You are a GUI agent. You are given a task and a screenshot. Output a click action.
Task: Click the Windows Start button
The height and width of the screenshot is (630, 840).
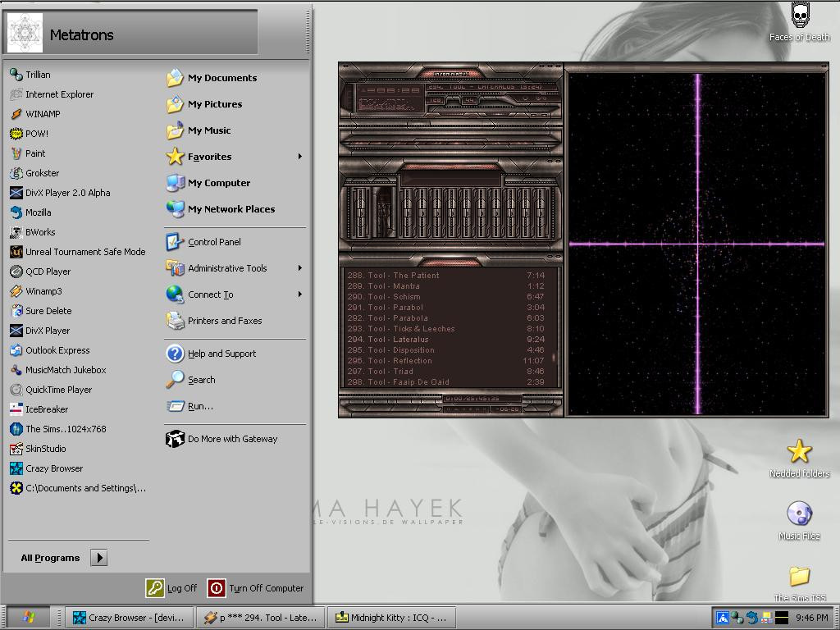[x=28, y=618]
